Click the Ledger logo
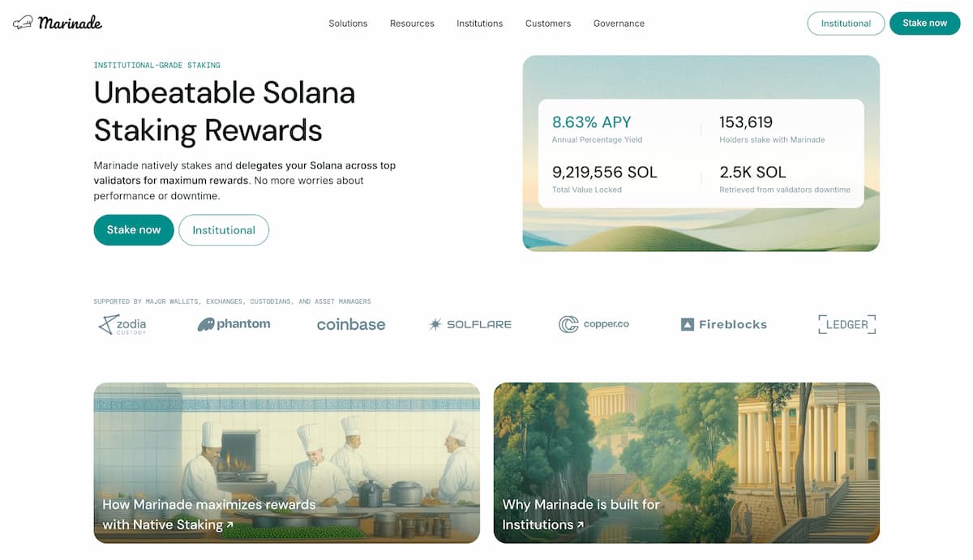The height and width of the screenshot is (560, 973). pyautogui.click(x=847, y=324)
